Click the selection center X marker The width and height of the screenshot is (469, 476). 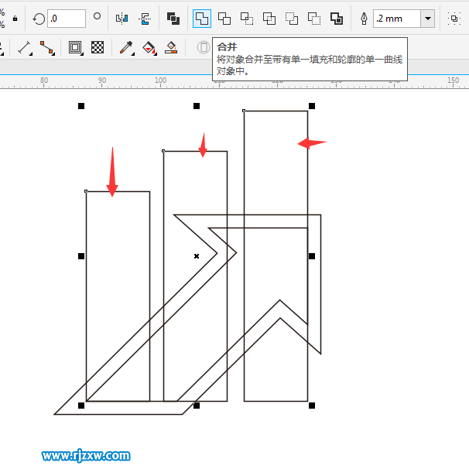click(x=197, y=255)
